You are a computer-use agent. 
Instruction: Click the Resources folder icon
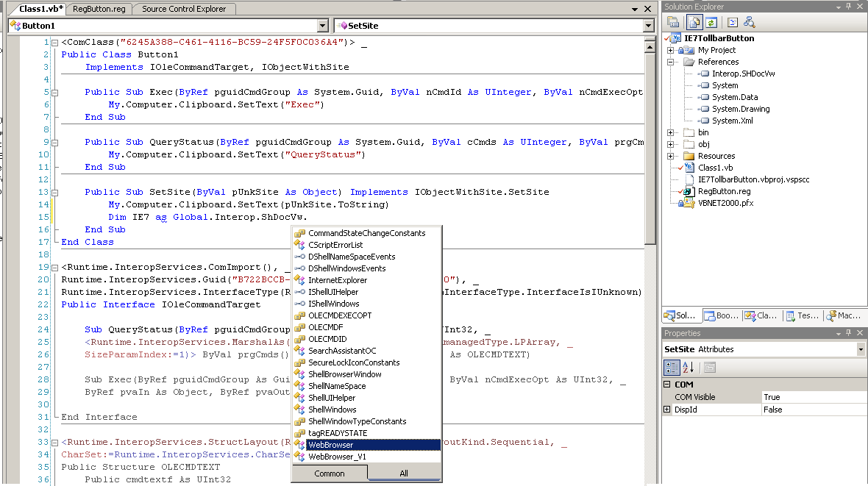point(689,156)
